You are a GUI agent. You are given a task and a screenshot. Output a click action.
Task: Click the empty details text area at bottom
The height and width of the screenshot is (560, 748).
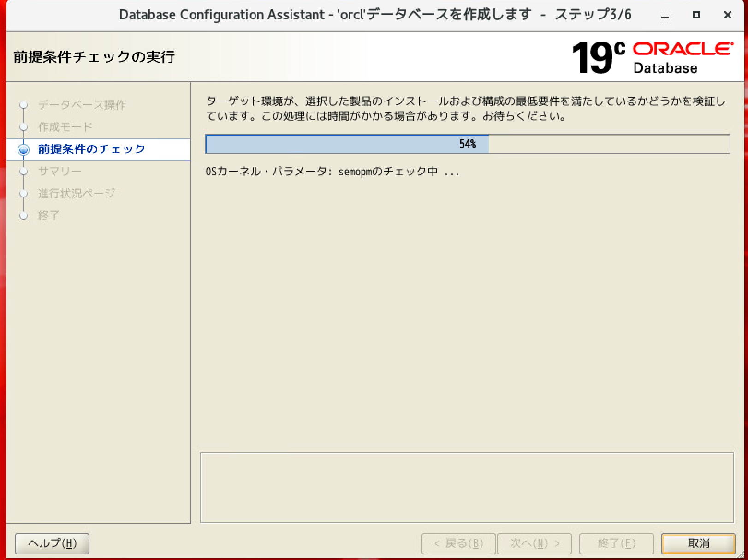[467, 488]
